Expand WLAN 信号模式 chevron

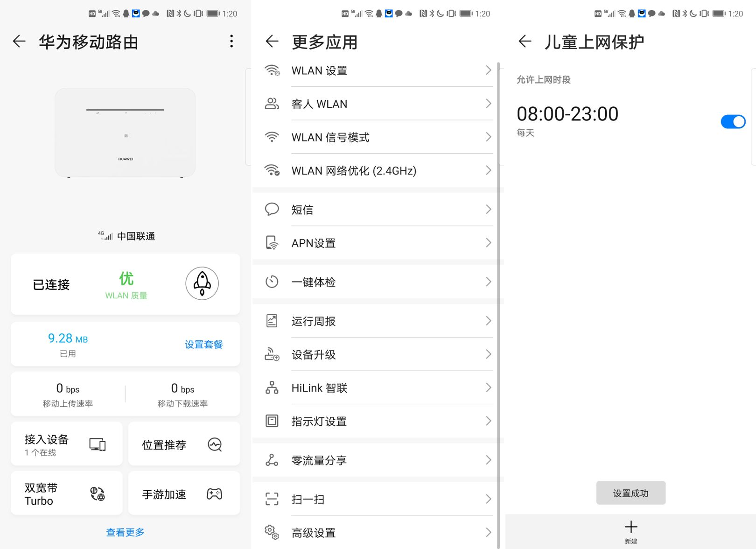click(x=489, y=137)
